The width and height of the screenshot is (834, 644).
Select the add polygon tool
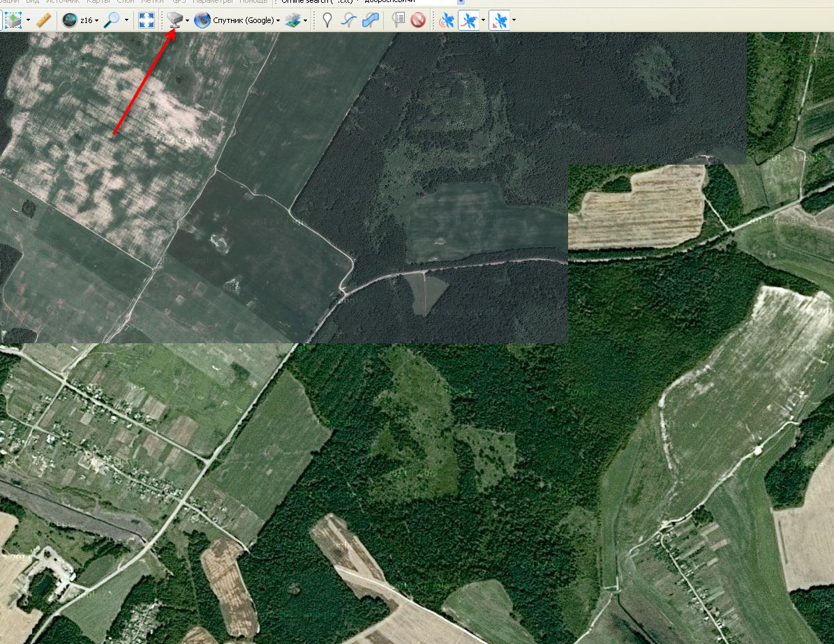pos(371,20)
